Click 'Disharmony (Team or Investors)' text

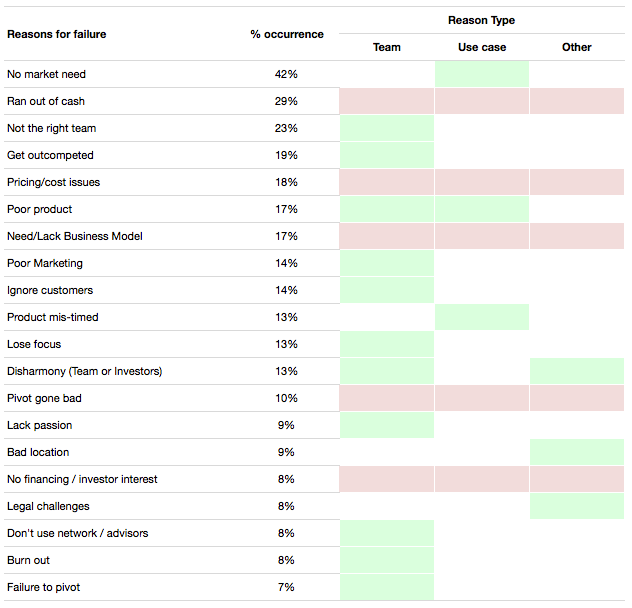(84, 371)
